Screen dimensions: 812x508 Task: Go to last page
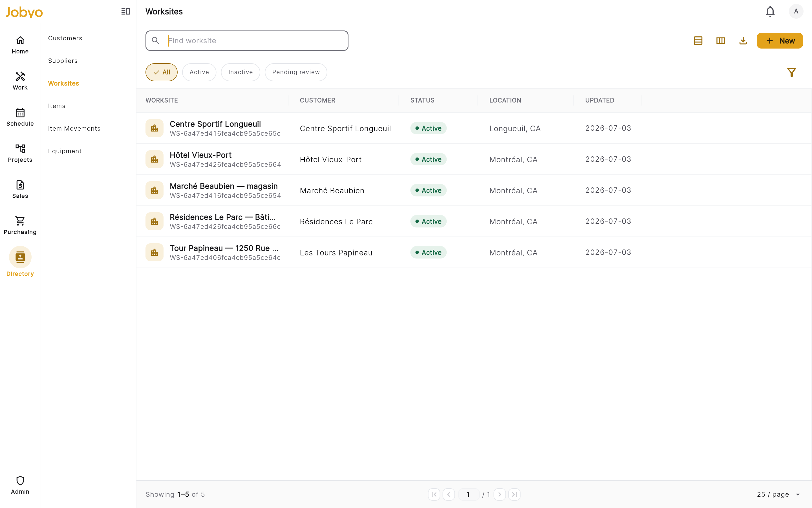tap(514, 494)
